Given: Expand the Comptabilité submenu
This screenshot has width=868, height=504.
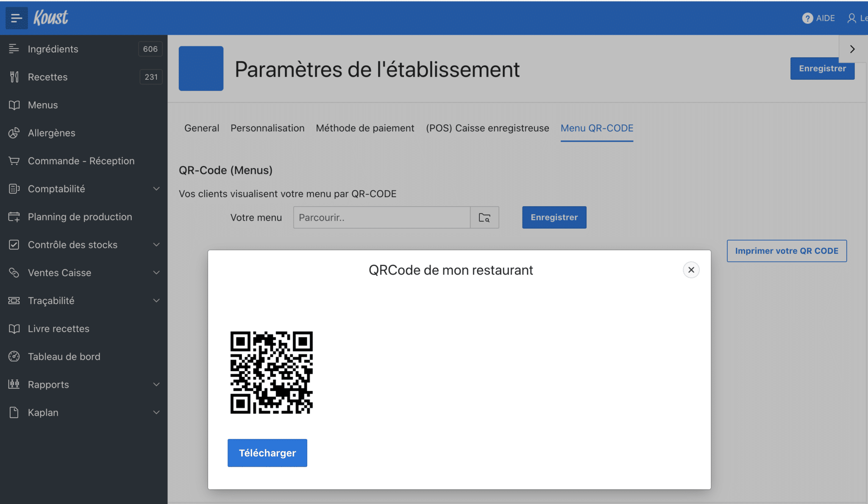Looking at the screenshot, I should click(156, 189).
